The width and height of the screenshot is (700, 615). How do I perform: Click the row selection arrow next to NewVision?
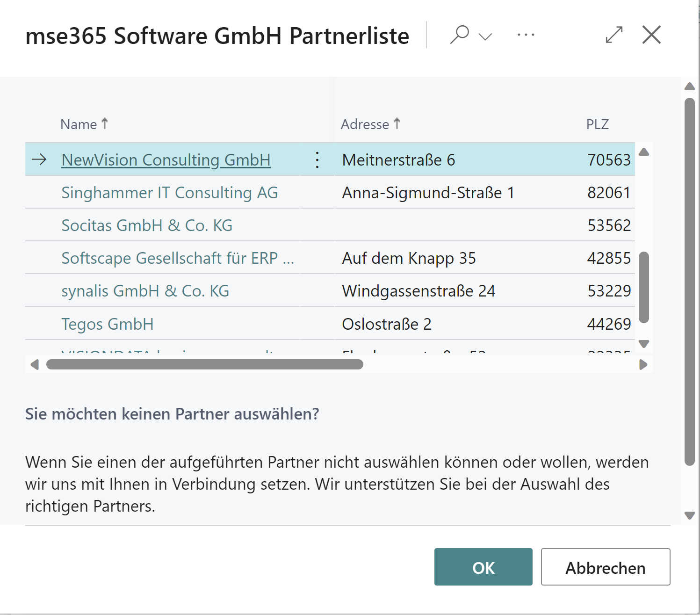click(x=39, y=159)
